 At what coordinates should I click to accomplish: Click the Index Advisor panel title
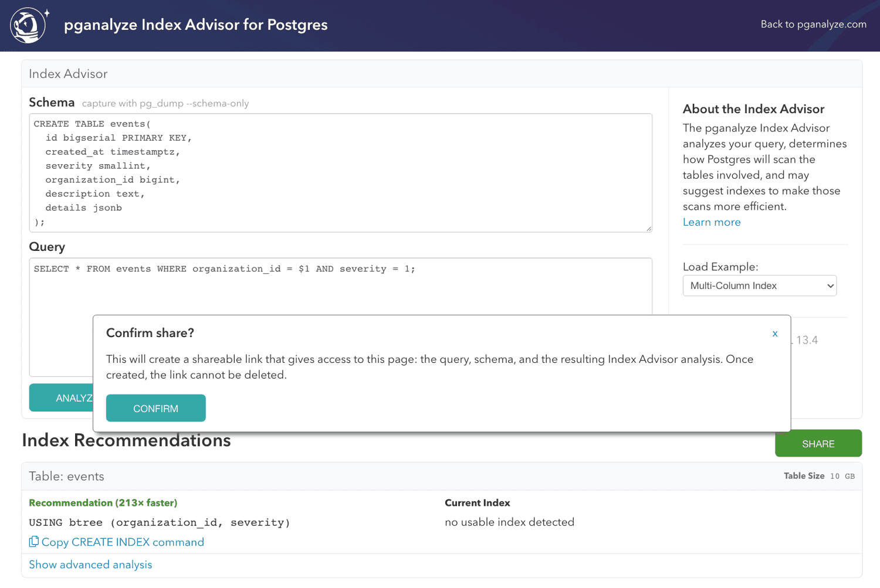[x=67, y=73]
